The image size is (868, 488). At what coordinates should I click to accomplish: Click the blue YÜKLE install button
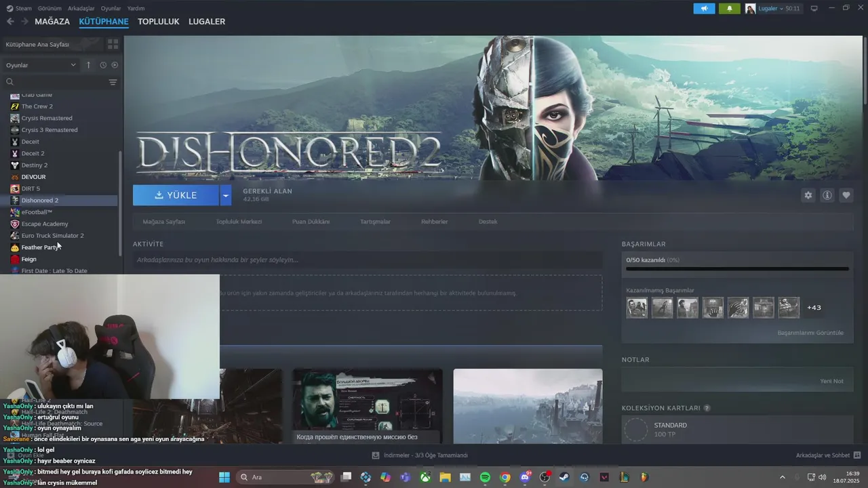(176, 195)
